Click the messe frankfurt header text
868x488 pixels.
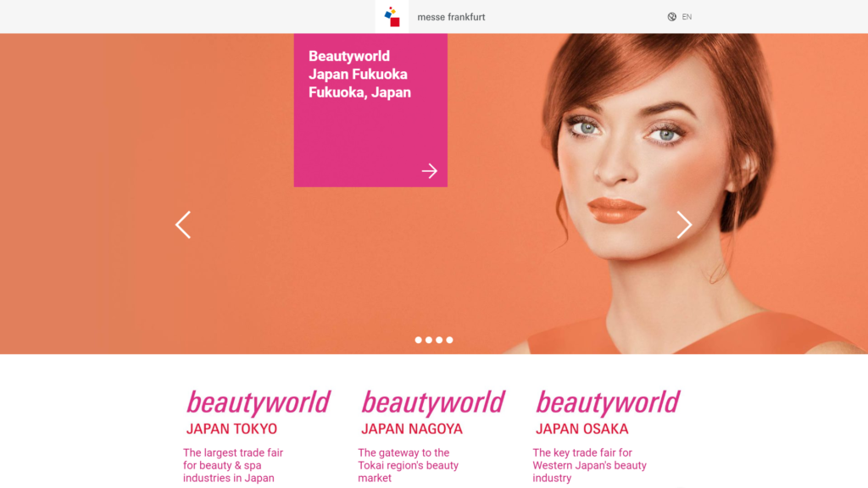pos(451,17)
